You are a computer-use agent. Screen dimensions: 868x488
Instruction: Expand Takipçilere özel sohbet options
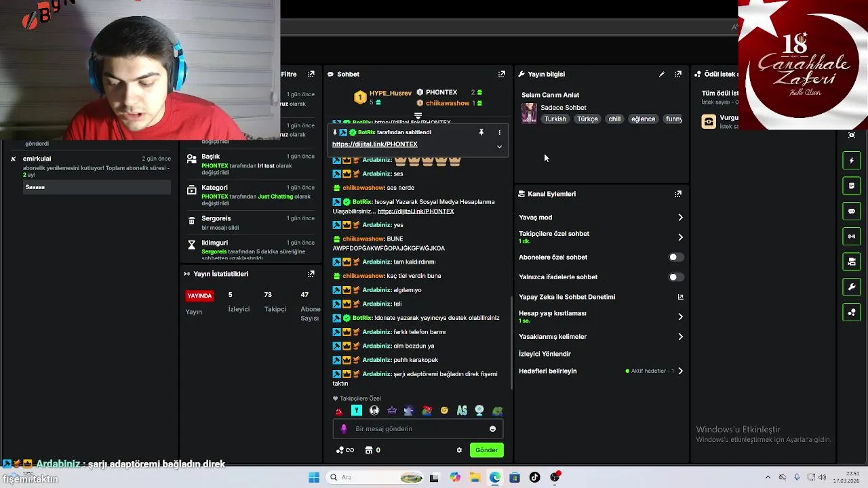pos(680,237)
